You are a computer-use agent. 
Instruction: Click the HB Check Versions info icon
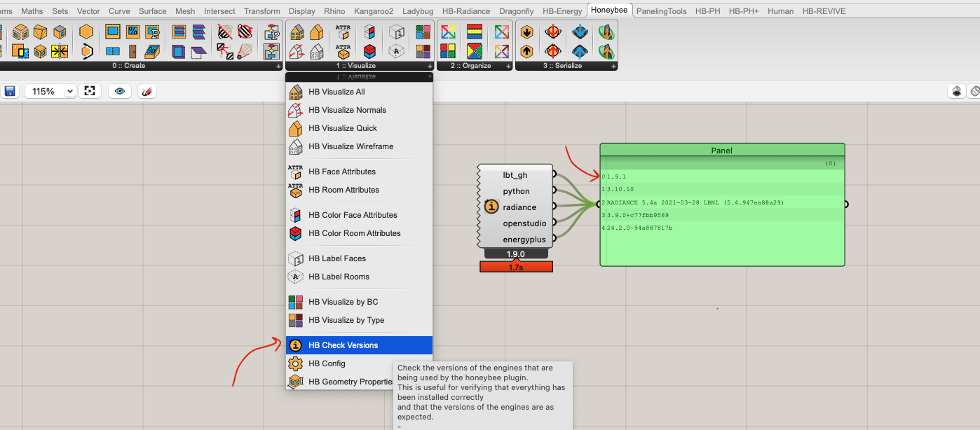(296, 345)
